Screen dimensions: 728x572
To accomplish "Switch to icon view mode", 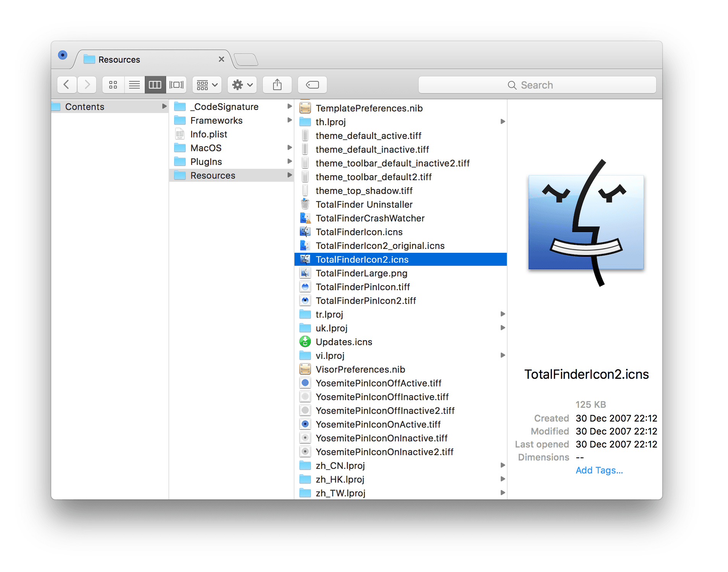I will pyautogui.click(x=113, y=85).
